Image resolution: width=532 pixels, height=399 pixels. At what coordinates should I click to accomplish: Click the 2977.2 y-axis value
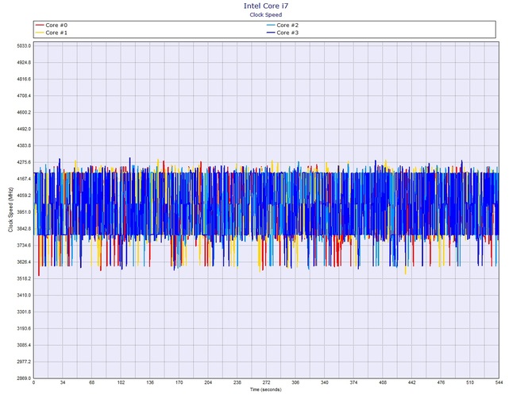tap(24, 362)
